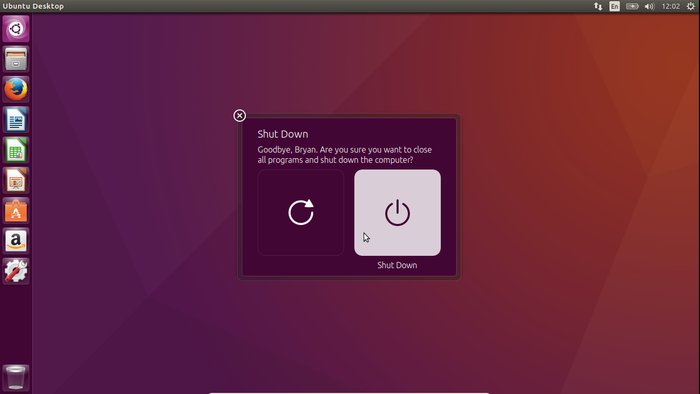Open LibreOffice Calc spreadsheet
Screen dimensions: 700x394
[16, 150]
